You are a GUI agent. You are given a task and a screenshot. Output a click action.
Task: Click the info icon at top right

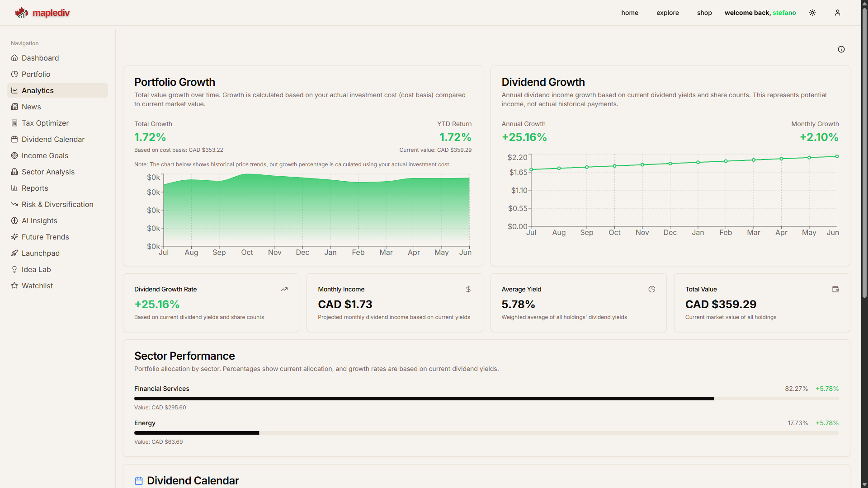841,49
